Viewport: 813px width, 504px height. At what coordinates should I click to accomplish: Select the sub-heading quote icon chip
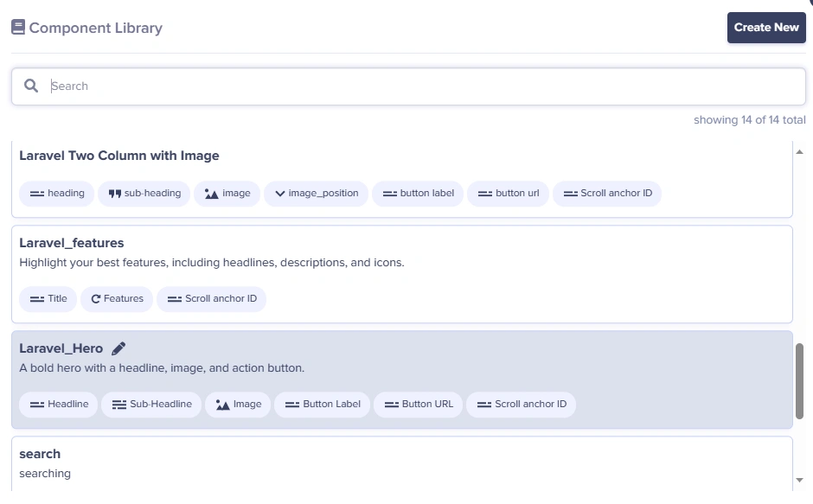click(x=144, y=194)
